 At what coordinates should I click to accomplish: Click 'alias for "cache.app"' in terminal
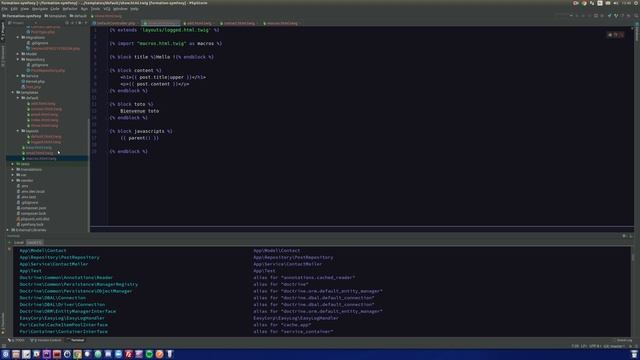[282, 325]
